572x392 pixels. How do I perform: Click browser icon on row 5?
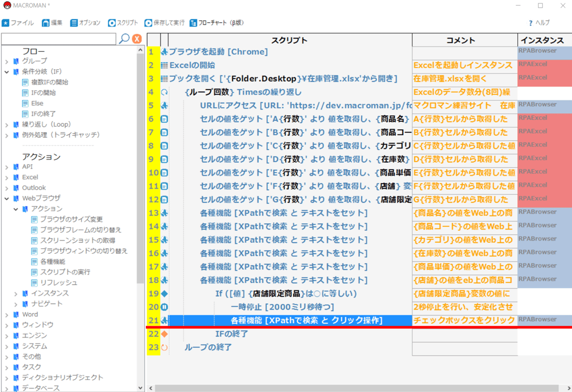(x=164, y=105)
